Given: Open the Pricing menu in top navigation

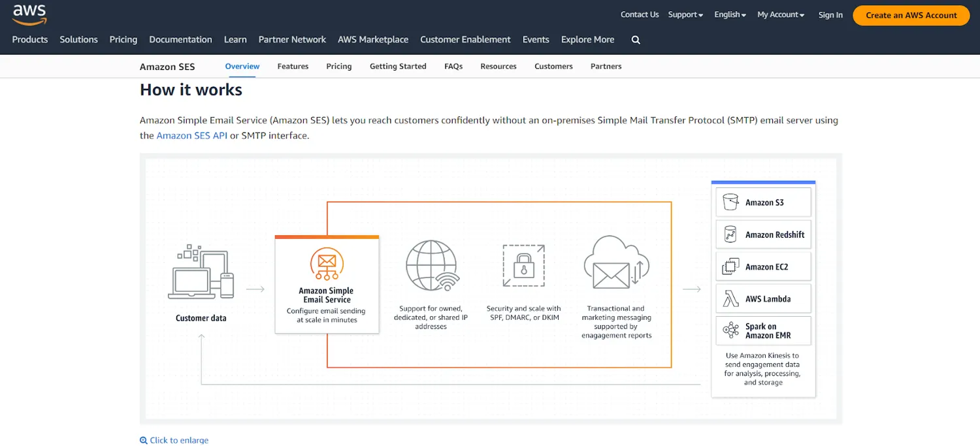Looking at the screenshot, I should pos(123,39).
